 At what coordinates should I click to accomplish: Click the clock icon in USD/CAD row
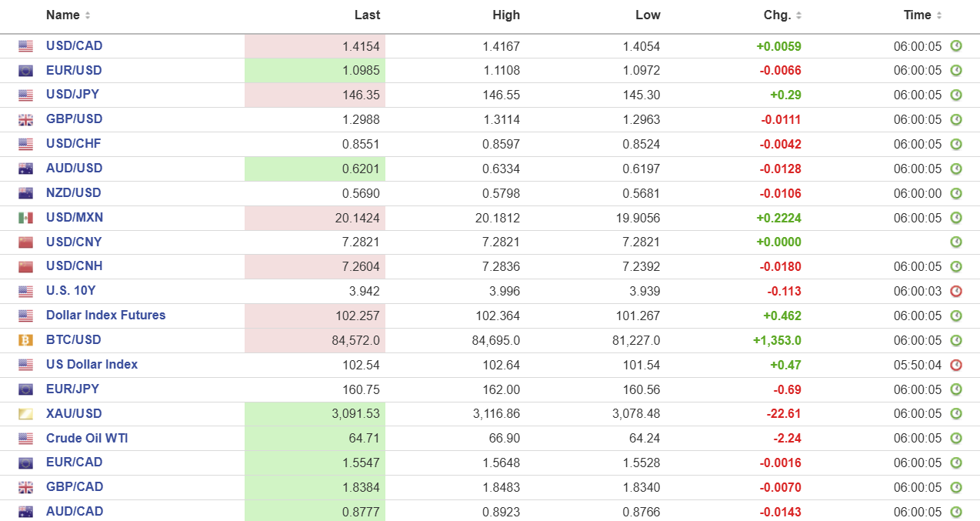(x=956, y=46)
